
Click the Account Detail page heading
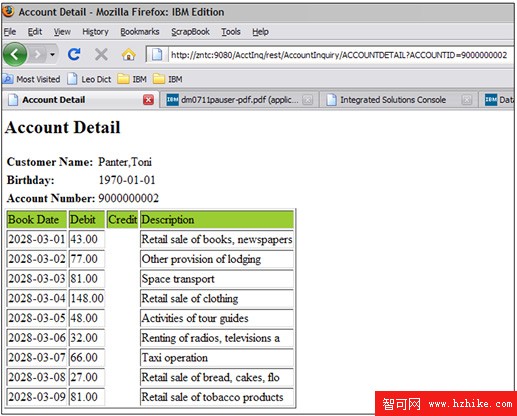[x=63, y=127]
